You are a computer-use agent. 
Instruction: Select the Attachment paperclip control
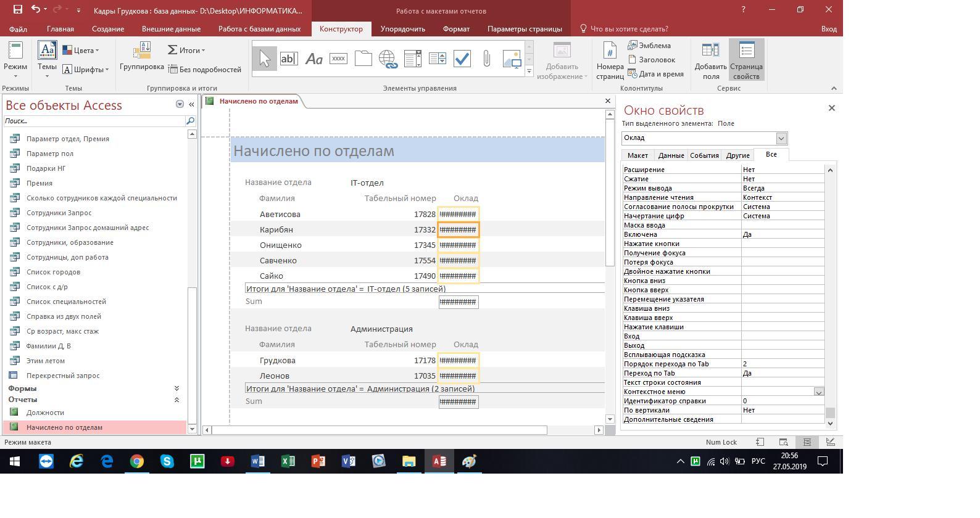[486, 59]
